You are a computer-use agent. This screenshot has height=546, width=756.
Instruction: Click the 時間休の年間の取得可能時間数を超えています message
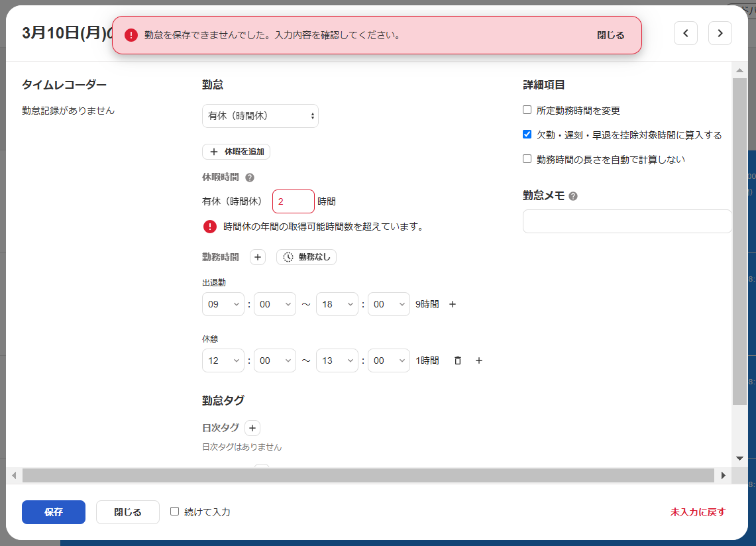(323, 227)
